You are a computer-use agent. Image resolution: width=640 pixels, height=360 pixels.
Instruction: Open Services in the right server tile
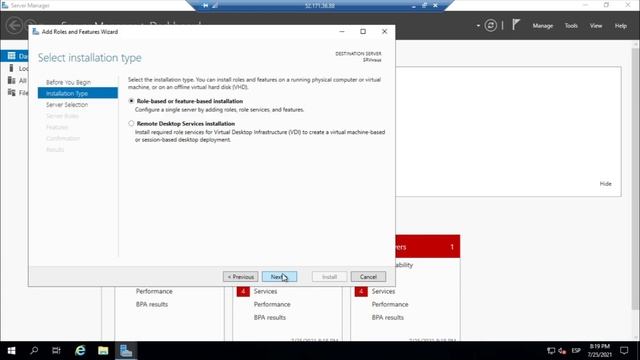coord(383,291)
